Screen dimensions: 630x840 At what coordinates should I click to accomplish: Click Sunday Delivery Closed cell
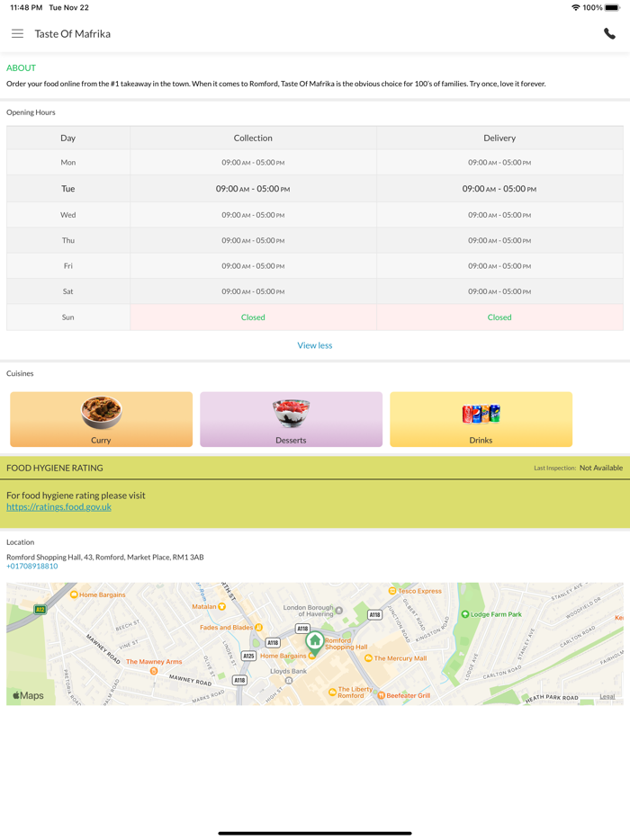point(499,317)
